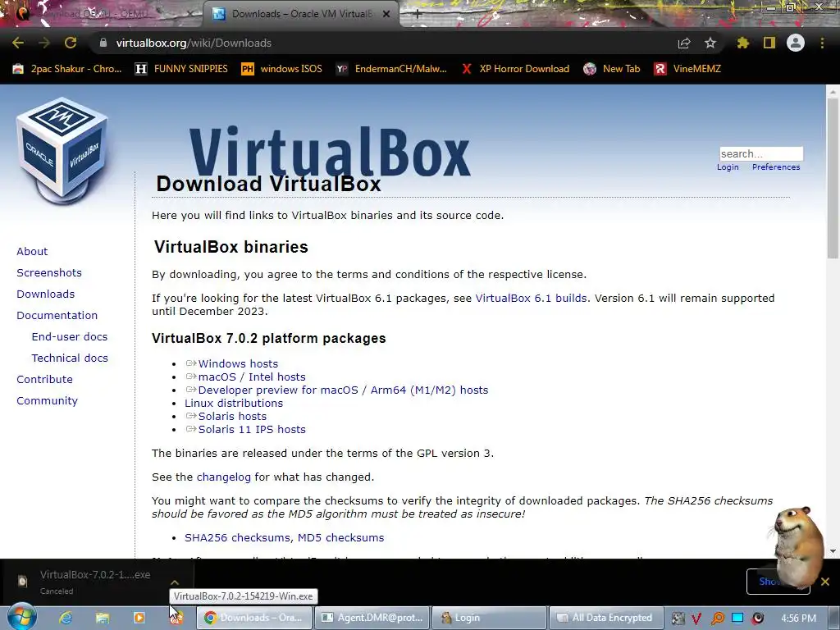
Task: Click the Show all downloads button
Action: click(x=778, y=582)
